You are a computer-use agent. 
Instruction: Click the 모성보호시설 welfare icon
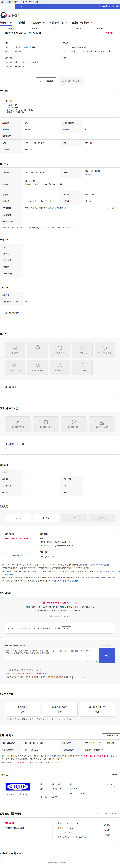pos(60,368)
